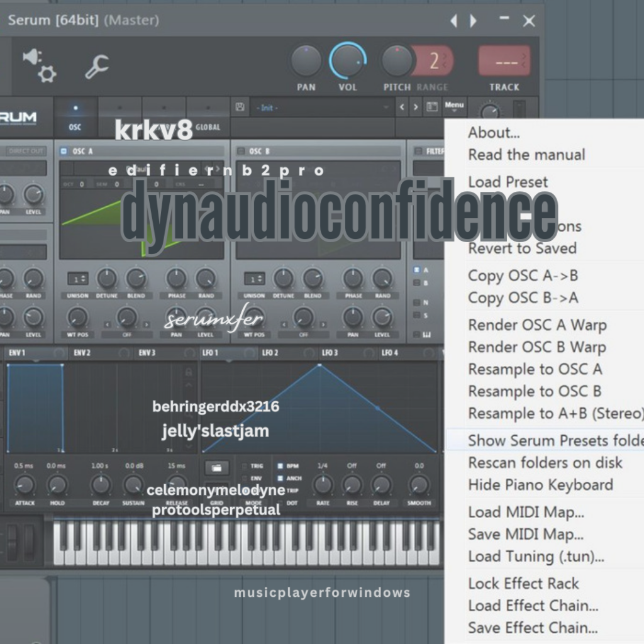The image size is (644, 644).
Task: Open the pitch RANGE value selector
Action: tap(435, 61)
